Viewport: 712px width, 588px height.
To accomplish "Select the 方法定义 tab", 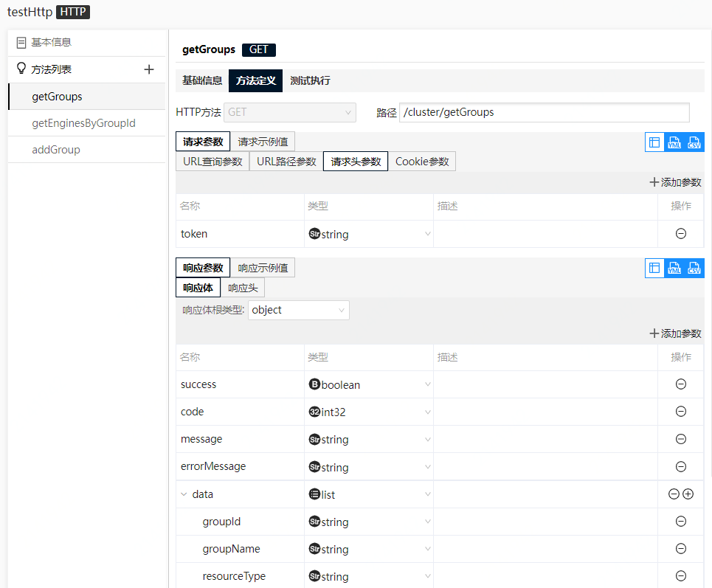I will click(x=255, y=81).
